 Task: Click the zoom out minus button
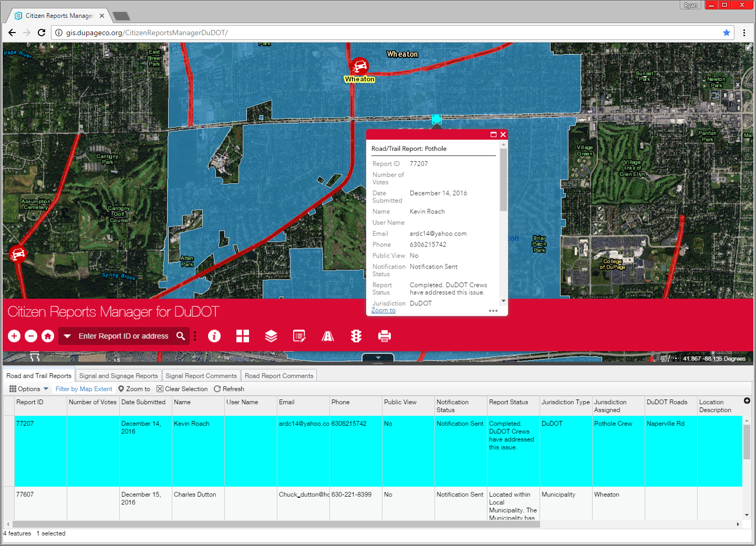[31, 336]
